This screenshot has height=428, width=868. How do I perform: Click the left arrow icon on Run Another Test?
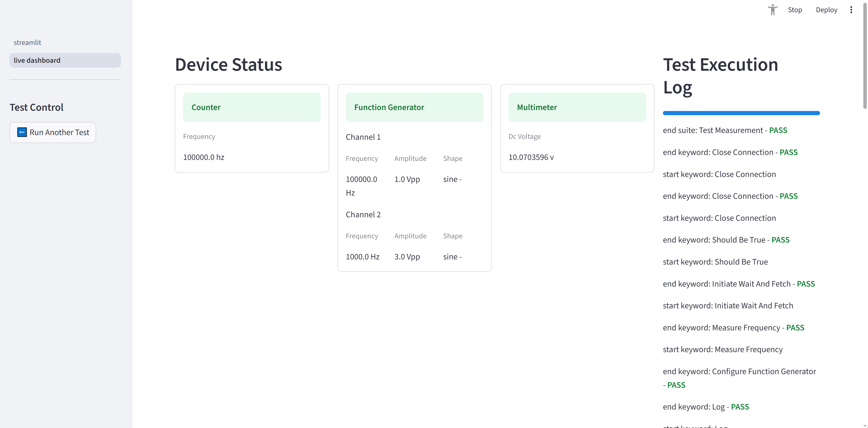point(22,132)
